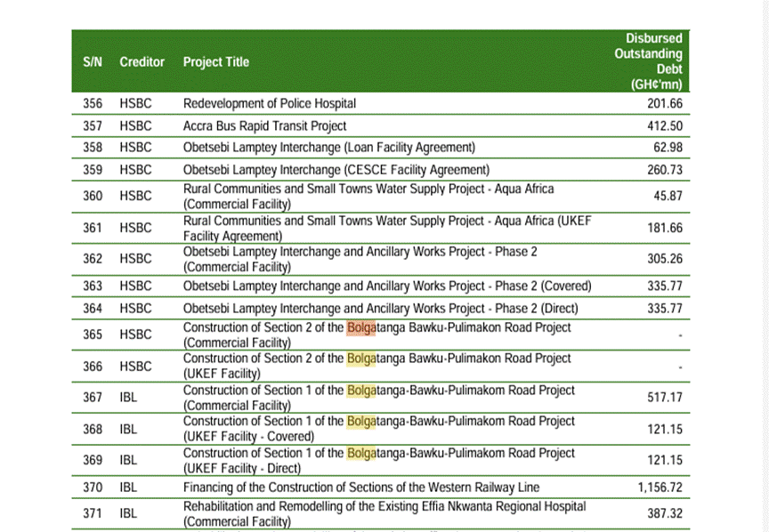
Task: Click serial number 361
Action: point(93,228)
